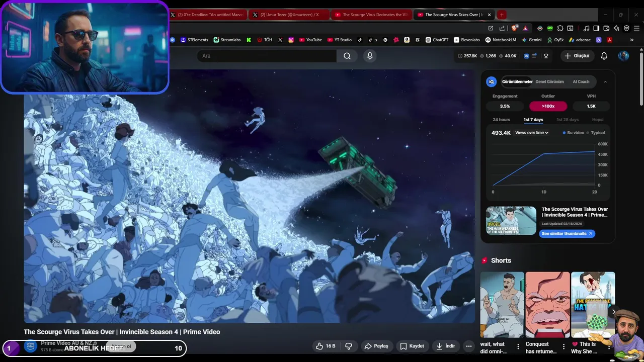Select the 1st 28 days range tab
Image resolution: width=644 pixels, height=362 pixels.
point(568,120)
